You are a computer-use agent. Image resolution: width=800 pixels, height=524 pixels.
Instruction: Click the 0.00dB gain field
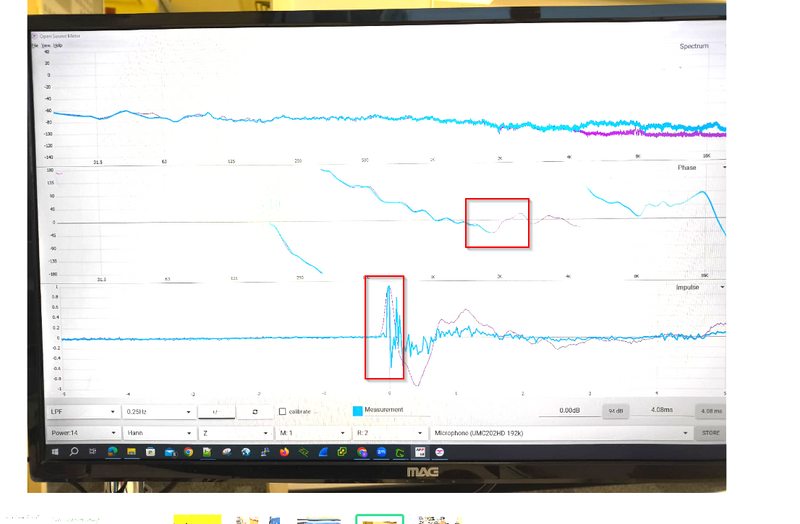click(569, 411)
